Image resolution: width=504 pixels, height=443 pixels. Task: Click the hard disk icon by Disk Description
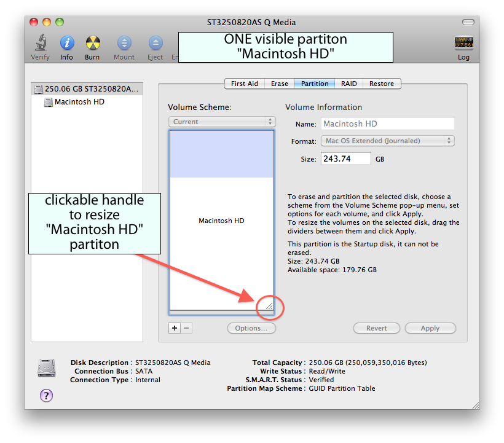coord(47,367)
